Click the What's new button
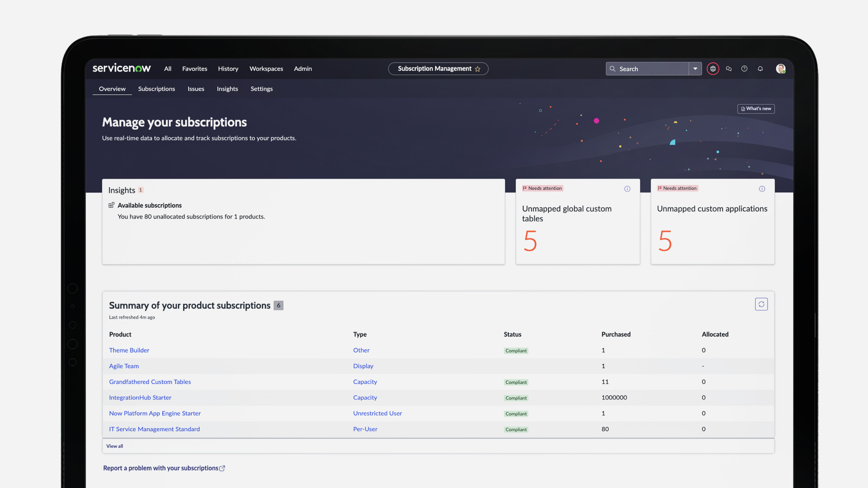Viewport: 868px width, 488px height. coord(756,109)
